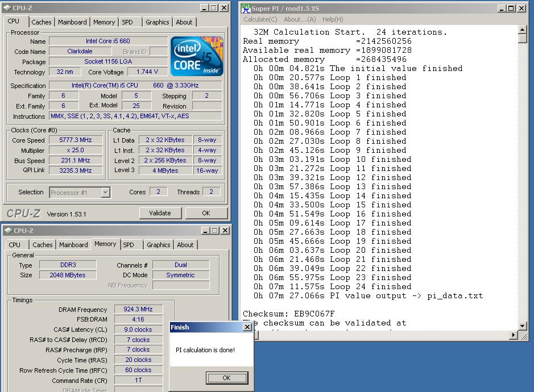The height and width of the screenshot is (392, 534).
Task: Click Super PI vertical scrollbar down arrow
Action: (523, 326)
